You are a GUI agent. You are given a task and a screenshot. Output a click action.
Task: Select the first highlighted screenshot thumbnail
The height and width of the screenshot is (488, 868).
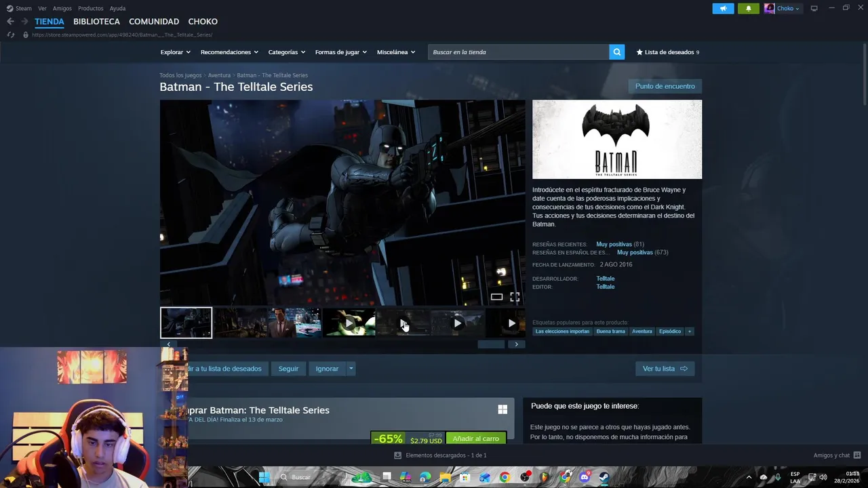(x=186, y=323)
